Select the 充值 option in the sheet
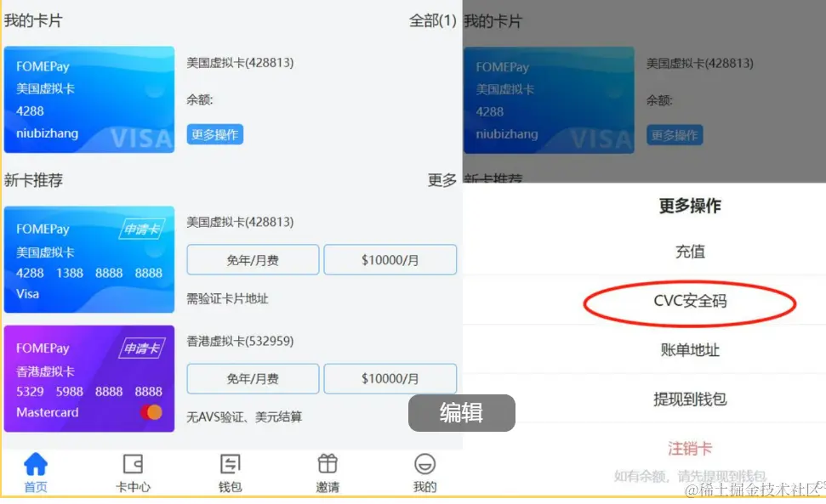Image resolution: width=826 pixels, height=504 pixels. pos(690,252)
